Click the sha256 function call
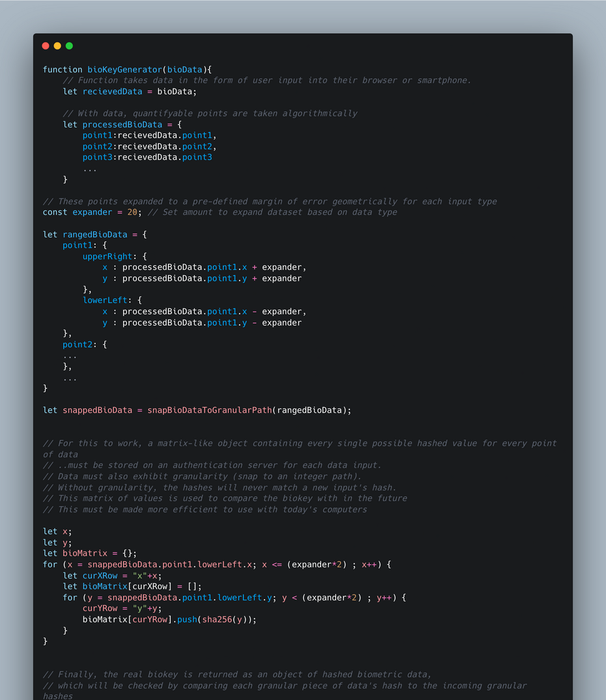This screenshot has width=606, height=700. 217,619
